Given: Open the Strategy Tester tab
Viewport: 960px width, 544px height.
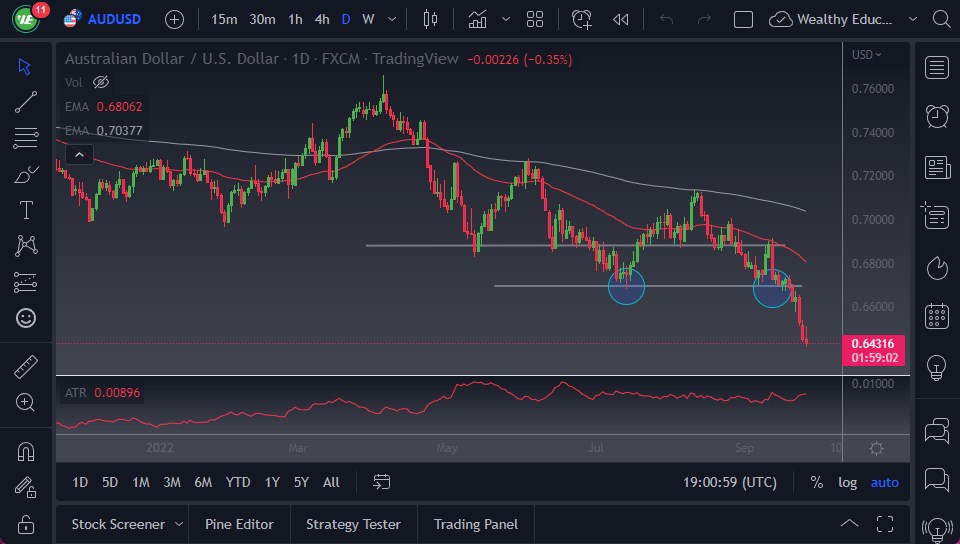Looking at the screenshot, I should (353, 524).
